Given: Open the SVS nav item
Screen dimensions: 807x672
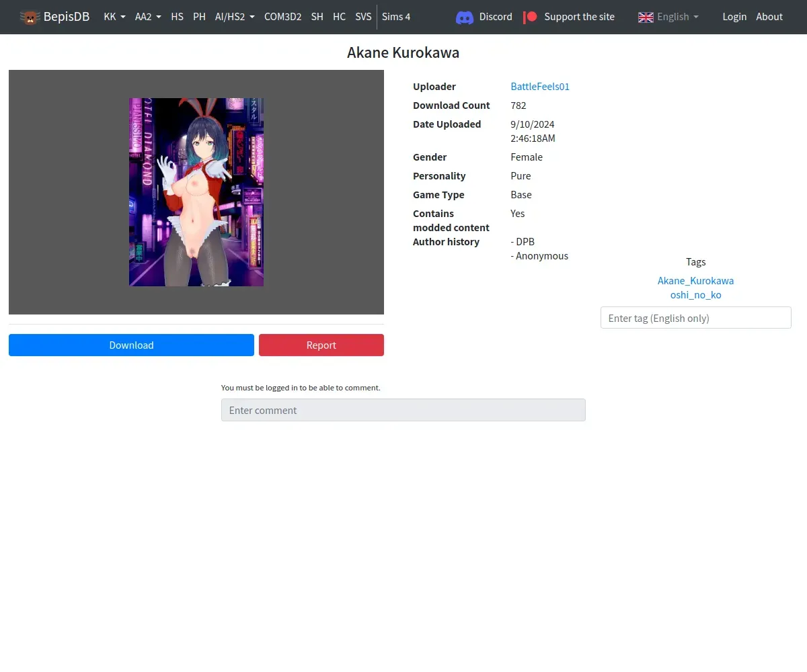Looking at the screenshot, I should pos(363,17).
